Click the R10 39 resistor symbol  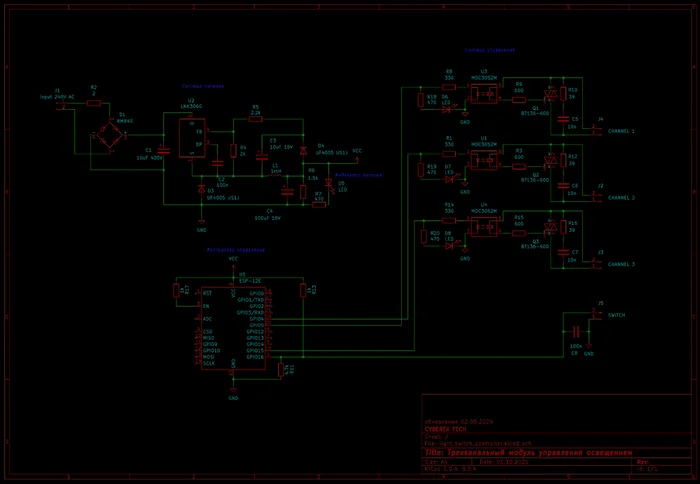[x=563, y=94]
